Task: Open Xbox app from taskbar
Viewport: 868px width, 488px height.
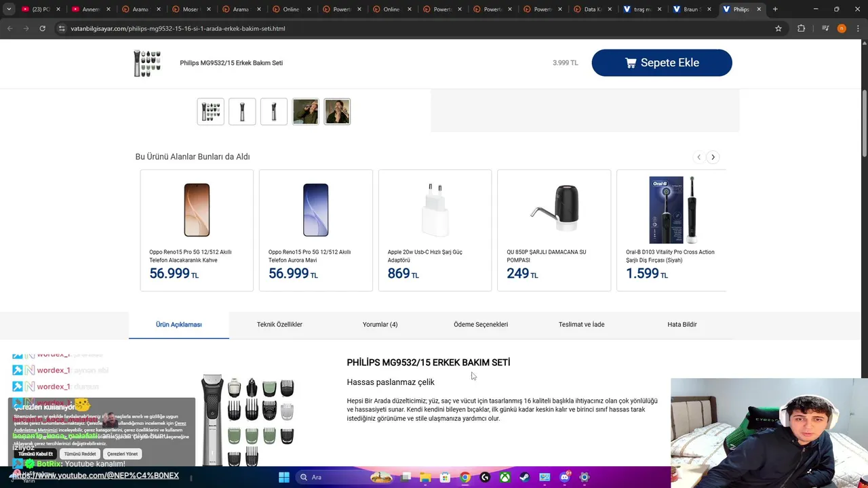Action: pyautogui.click(x=505, y=477)
